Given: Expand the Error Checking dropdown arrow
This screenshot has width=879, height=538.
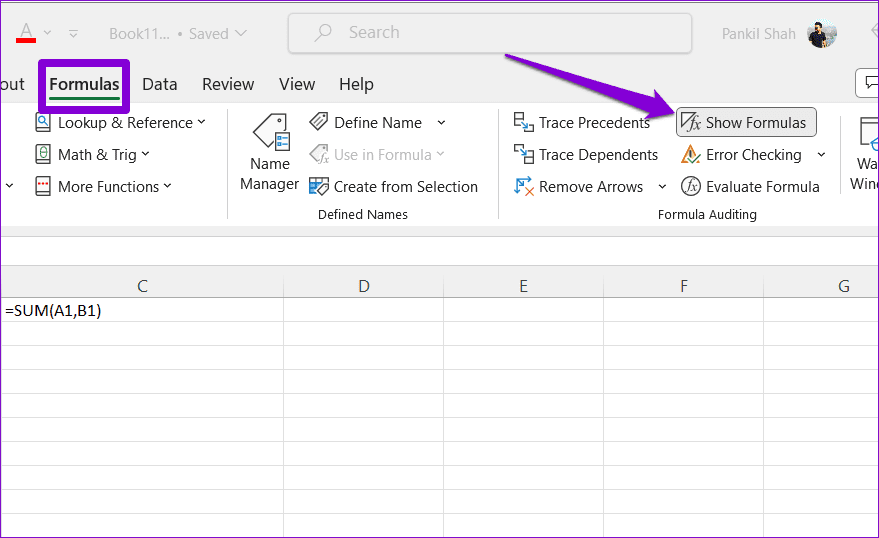Looking at the screenshot, I should tap(821, 155).
